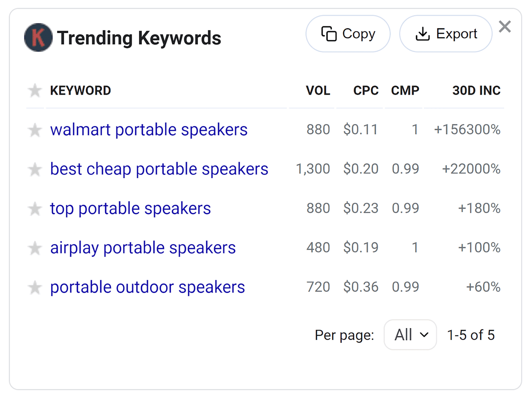
Task: Toggle the star next to 'airplay portable speakers'
Action: 35,248
